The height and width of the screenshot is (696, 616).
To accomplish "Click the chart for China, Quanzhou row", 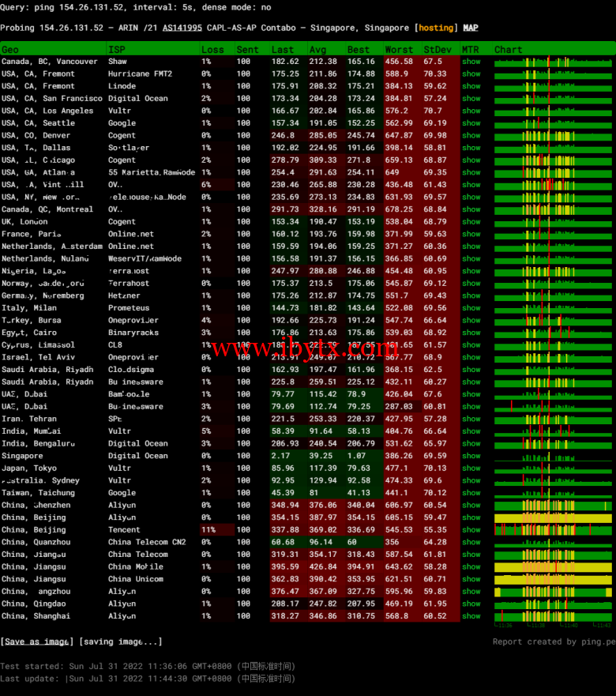I will (x=553, y=543).
